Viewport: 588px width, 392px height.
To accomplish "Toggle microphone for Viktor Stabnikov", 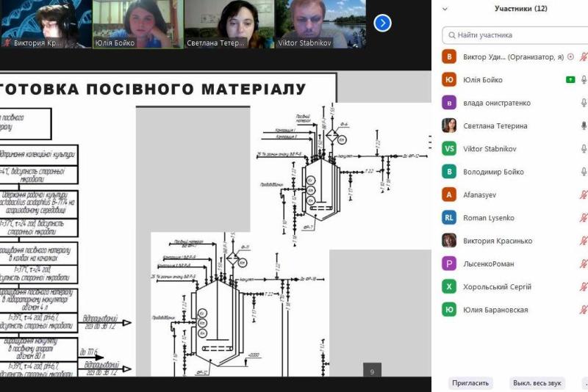I will (584, 148).
